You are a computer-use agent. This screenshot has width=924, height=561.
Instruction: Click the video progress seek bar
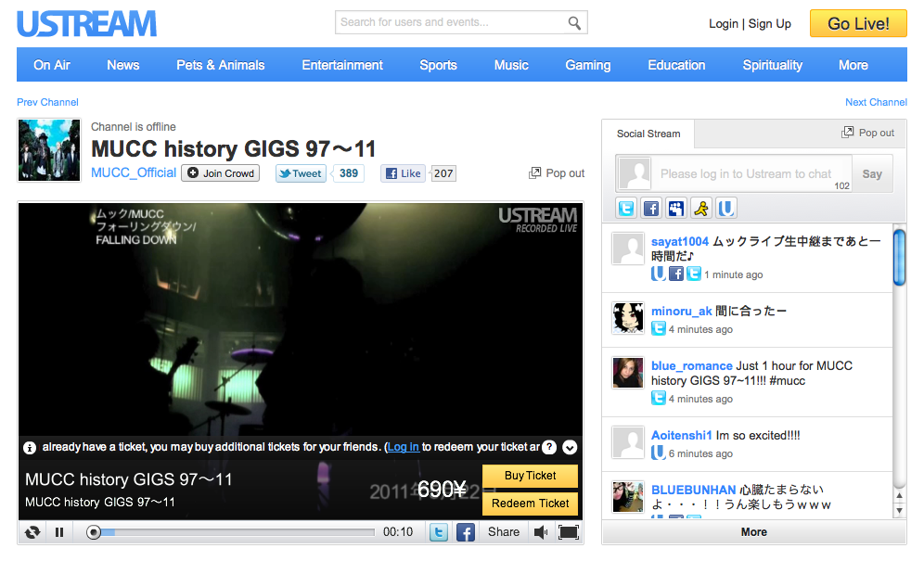231,532
